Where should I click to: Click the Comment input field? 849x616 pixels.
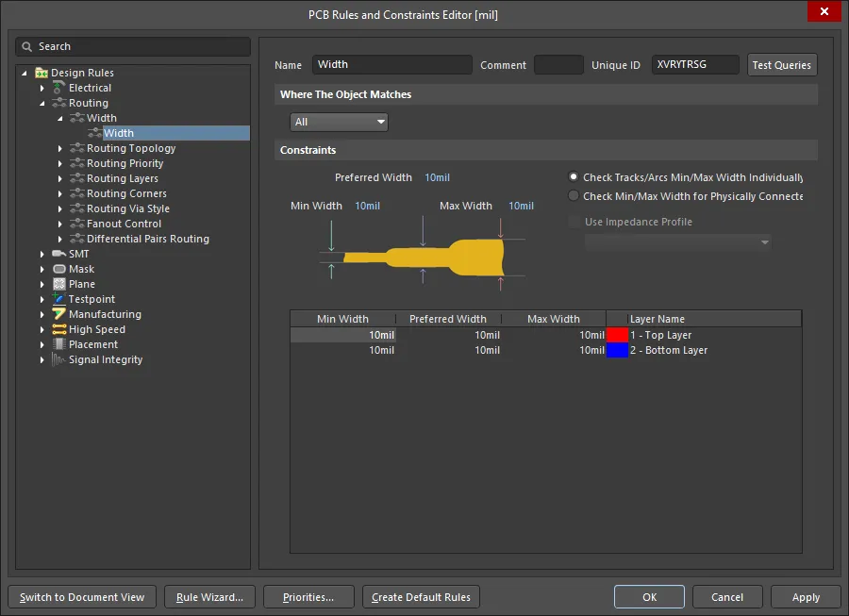click(x=558, y=64)
